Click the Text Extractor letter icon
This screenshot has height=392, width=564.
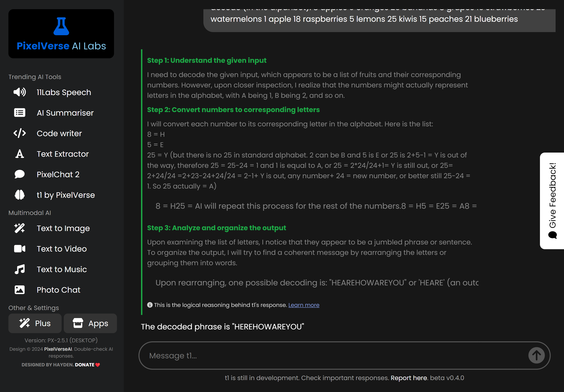click(x=20, y=154)
